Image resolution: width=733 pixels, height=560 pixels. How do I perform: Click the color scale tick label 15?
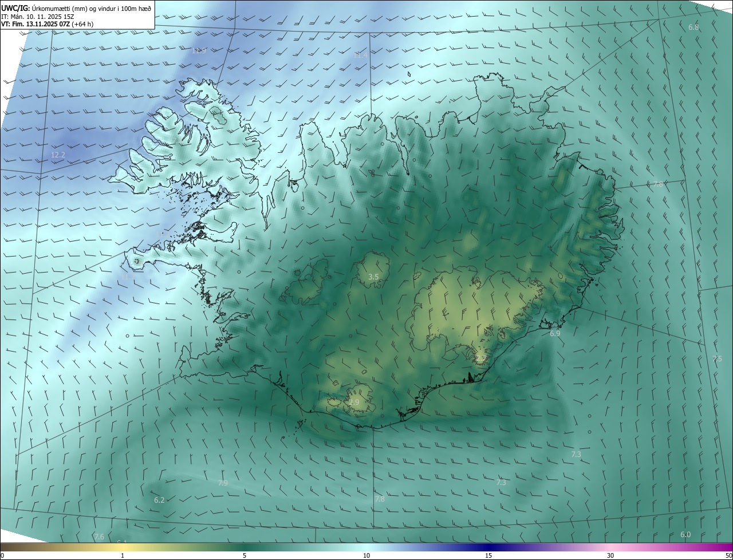click(488, 555)
